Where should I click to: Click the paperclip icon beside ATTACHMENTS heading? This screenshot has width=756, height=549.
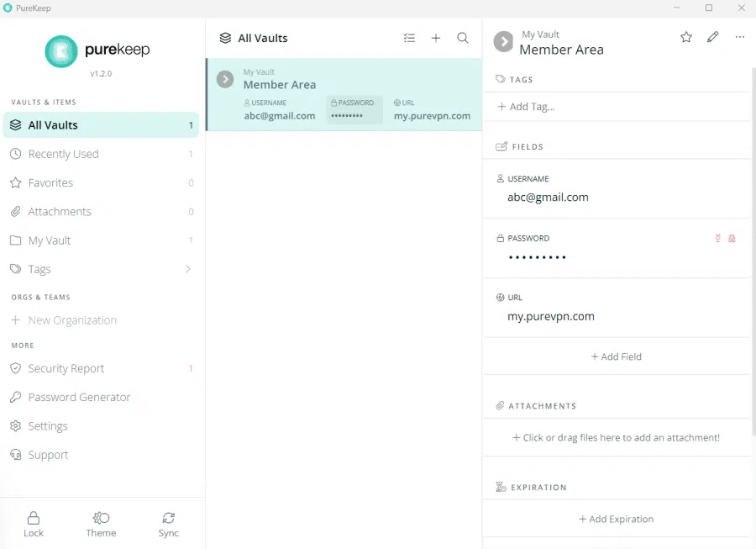click(500, 406)
